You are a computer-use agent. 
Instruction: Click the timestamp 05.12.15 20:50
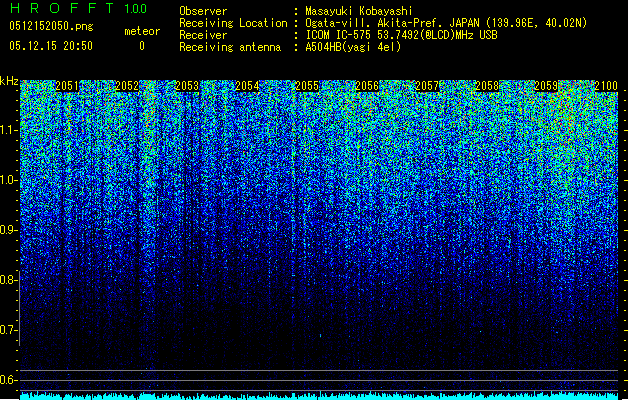(51, 46)
